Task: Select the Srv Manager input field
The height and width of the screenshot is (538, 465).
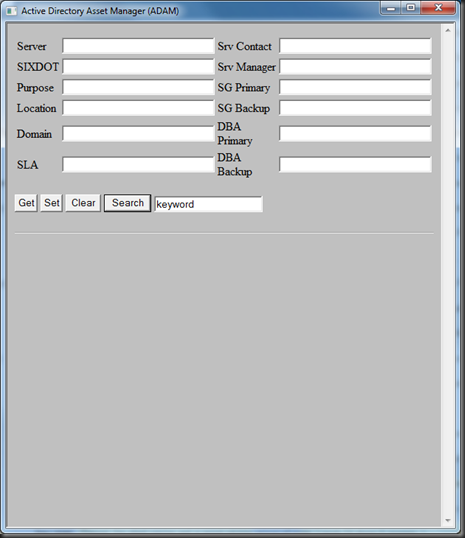Action: click(x=355, y=67)
